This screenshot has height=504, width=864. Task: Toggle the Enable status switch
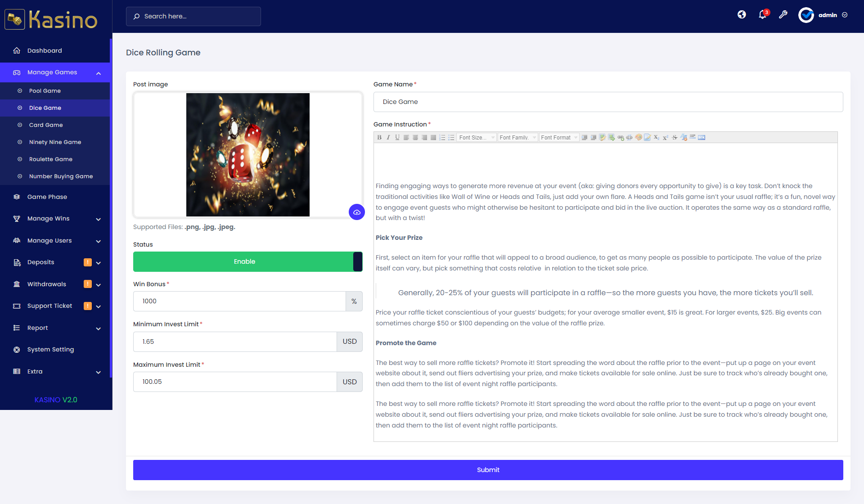coord(247,261)
